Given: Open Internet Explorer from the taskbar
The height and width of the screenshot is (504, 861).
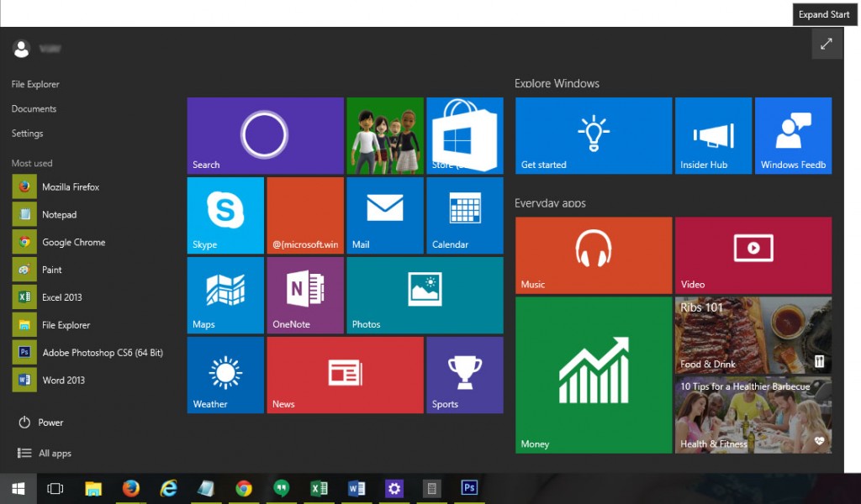Looking at the screenshot, I should pyautogui.click(x=168, y=489).
